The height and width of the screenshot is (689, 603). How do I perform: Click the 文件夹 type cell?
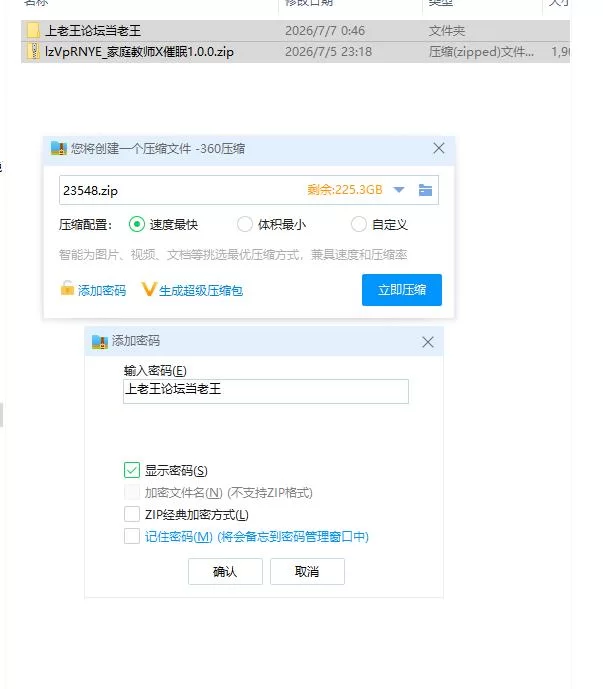447,31
